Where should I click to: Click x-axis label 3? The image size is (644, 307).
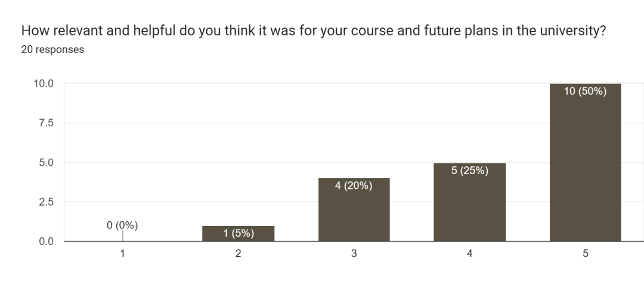354,254
